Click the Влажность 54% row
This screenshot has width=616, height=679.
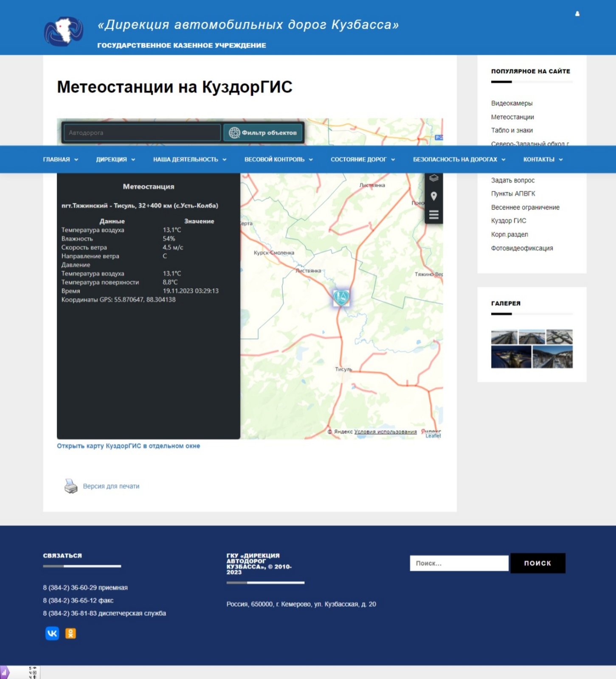click(118, 239)
